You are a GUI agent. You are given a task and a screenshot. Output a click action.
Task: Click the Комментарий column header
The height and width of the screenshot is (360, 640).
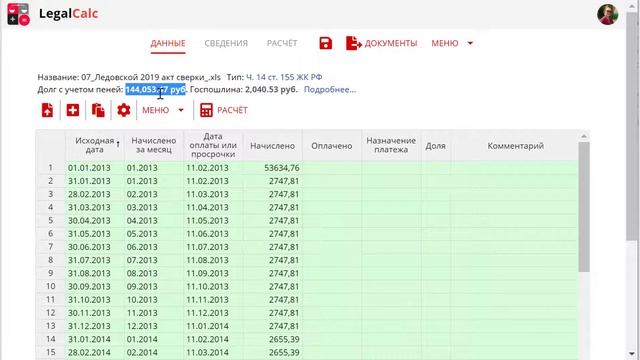[x=515, y=146]
